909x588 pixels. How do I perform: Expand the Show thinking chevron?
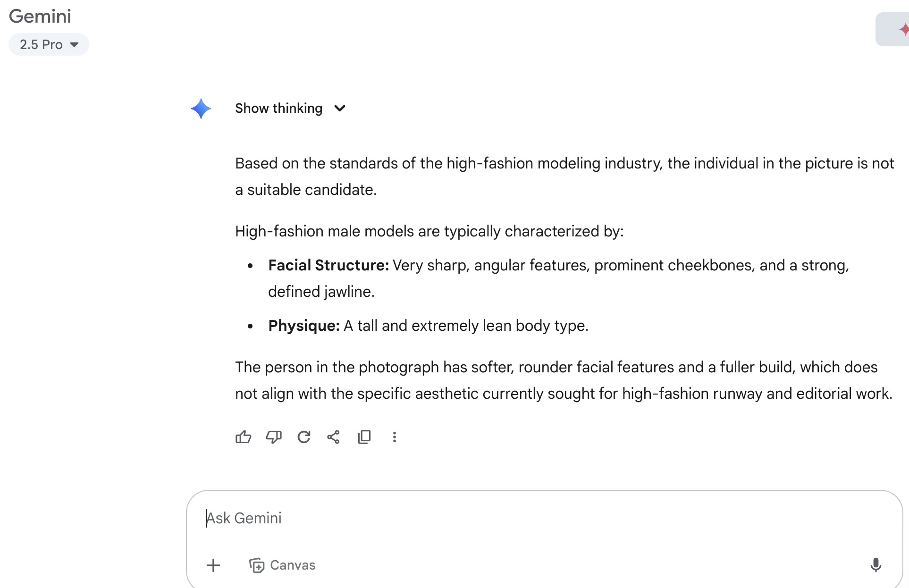[340, 109]
